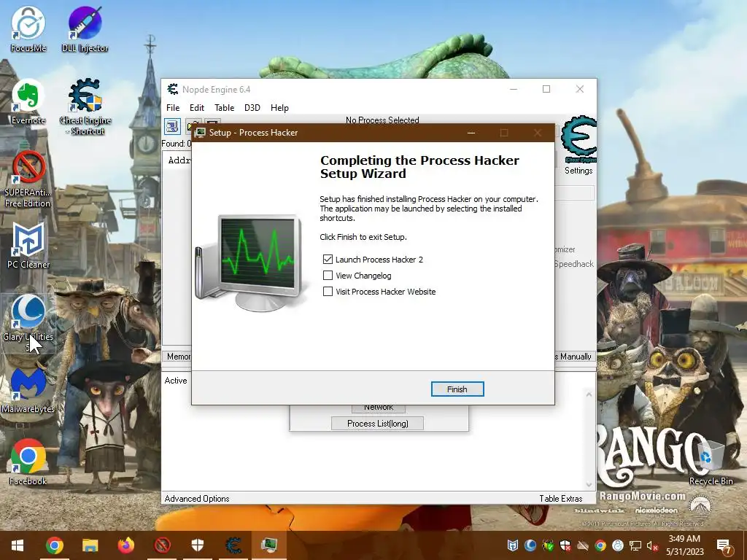
Task: Open the Facebook Chrome shortcut
Action: tap(28, 462)
